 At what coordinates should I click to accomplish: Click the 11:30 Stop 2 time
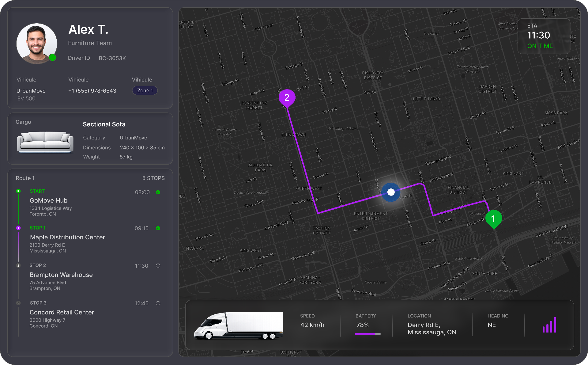141,266
